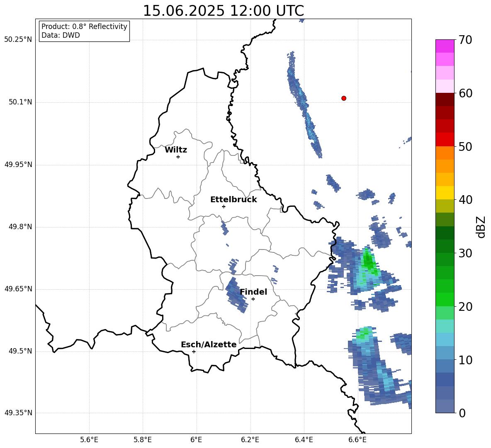Click the colorbar tick label 0
The height and width of the screenshot is (448, 491).
462,413
